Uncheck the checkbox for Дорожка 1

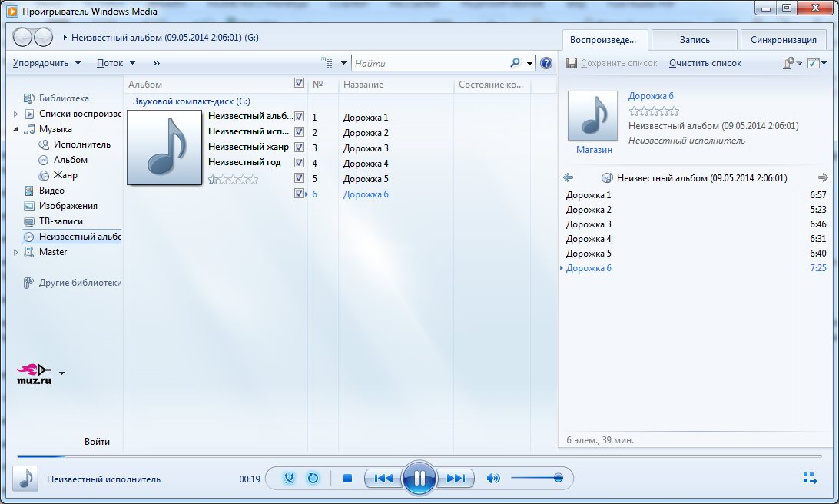[x=300, y=117]
